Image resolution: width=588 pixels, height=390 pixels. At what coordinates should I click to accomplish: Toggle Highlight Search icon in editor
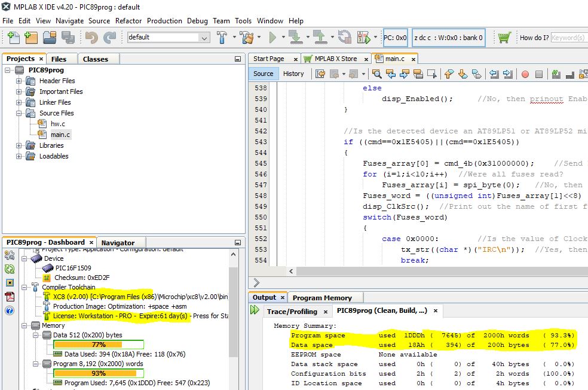pyautogui.click(x=418, y=74)
